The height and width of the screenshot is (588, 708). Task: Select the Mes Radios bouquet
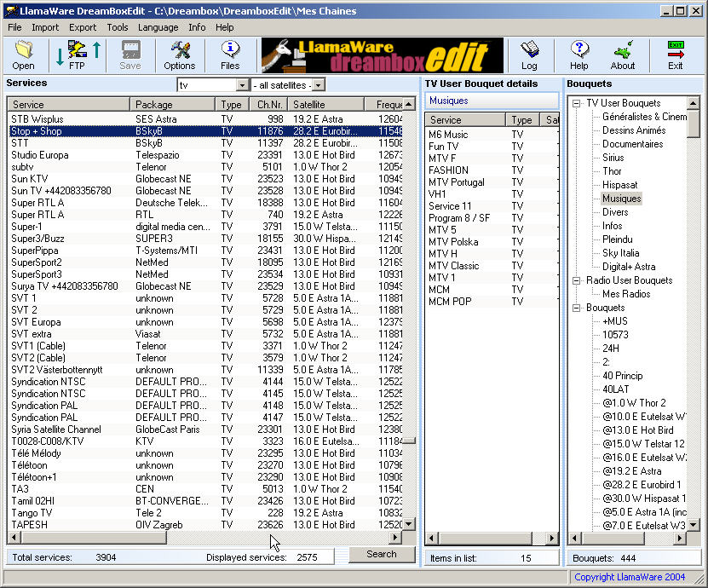click(626, 294)
